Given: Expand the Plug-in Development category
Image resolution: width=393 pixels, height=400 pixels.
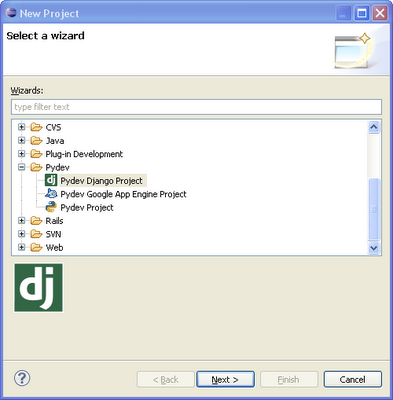Looking at the screenshot, I should [22, 154].
